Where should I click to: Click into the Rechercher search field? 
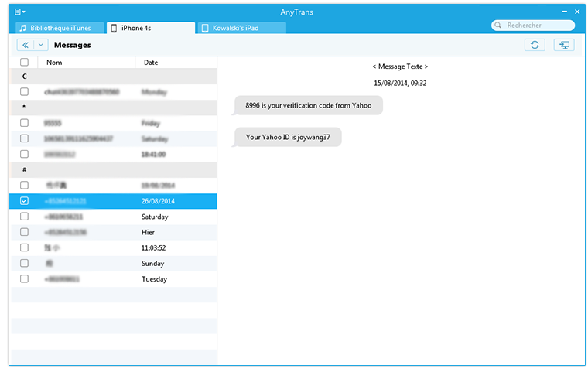(533, 25)
